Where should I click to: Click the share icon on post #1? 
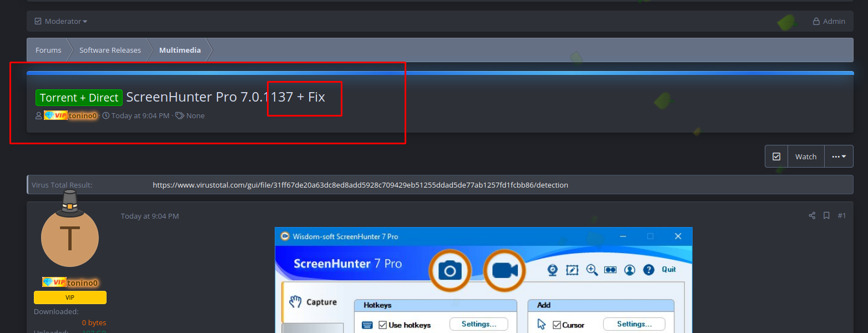point(812,215)
